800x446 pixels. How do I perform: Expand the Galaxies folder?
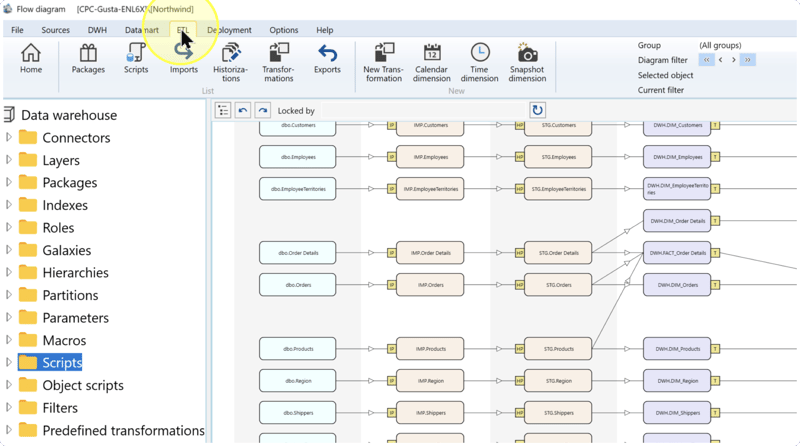click(9, 250)
